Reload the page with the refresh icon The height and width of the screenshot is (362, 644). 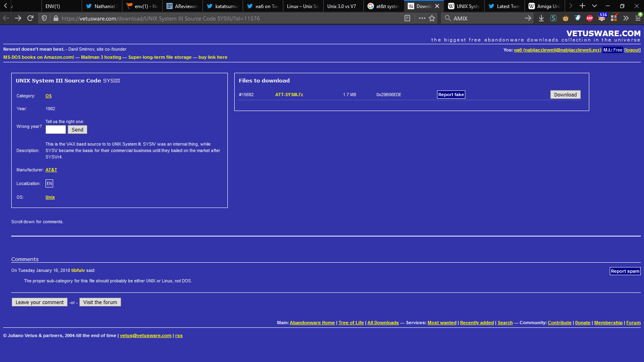click(30, 18)
